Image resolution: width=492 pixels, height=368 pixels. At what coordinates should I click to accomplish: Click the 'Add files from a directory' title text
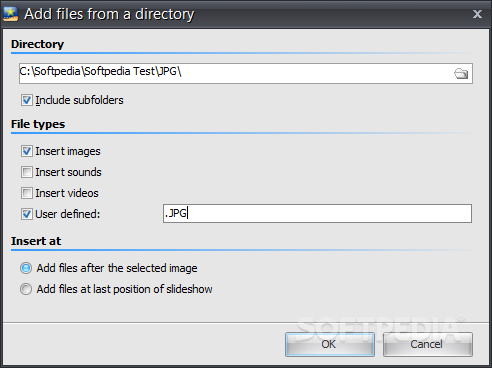109,14
